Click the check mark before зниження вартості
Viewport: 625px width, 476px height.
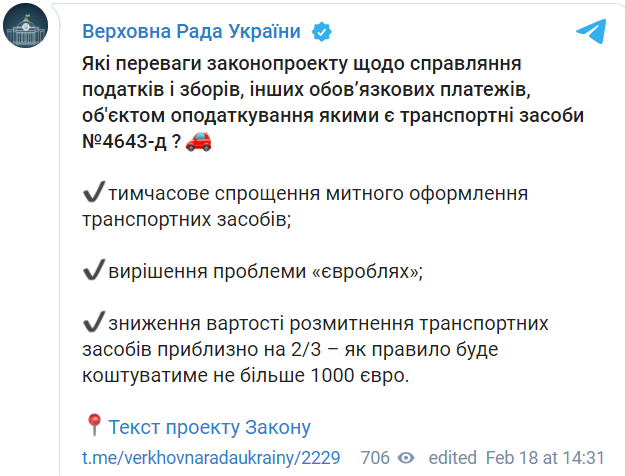click(x=94, y=322)
